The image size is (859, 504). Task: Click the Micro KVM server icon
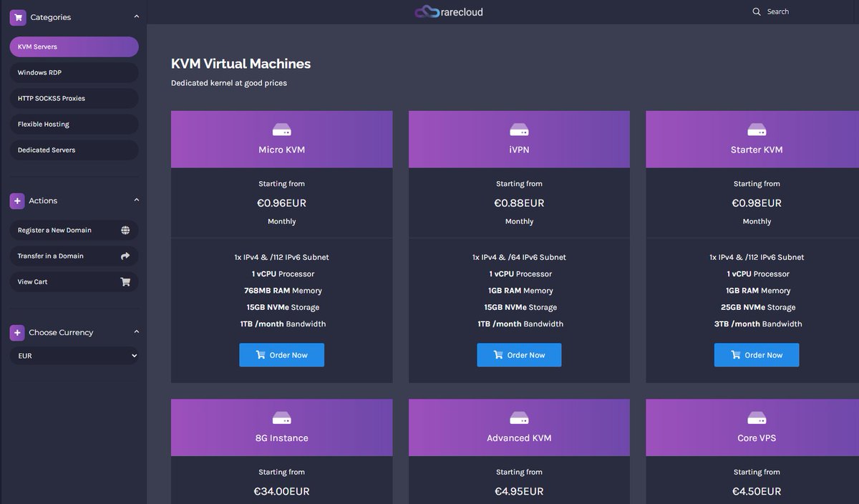click(x=281, y=130)
